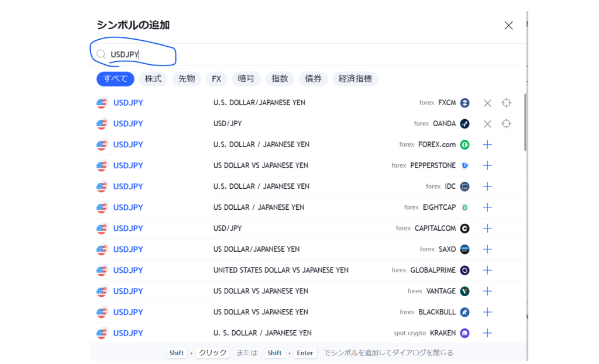Switch to the 株式 filter tab
The image size is (599, 364).
153,79
